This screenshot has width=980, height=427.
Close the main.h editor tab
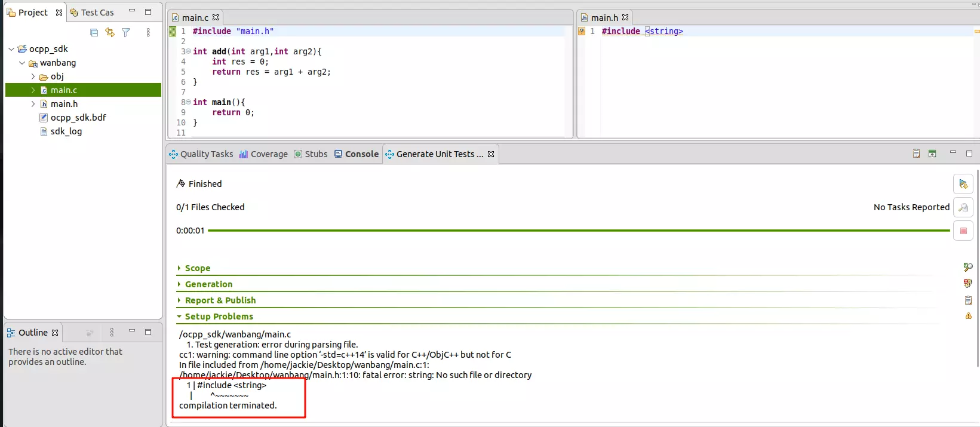625,17
